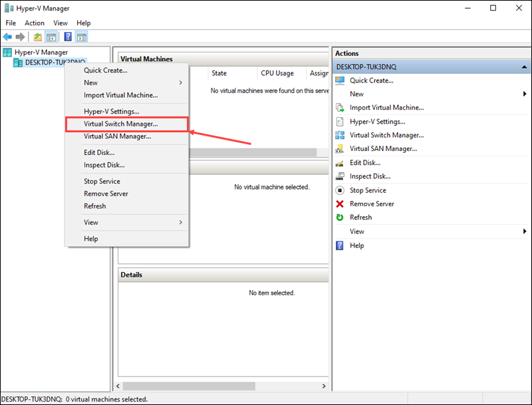
Task: Choose Import Virtual Machine in context menu
Action: [x=126, y=95]
